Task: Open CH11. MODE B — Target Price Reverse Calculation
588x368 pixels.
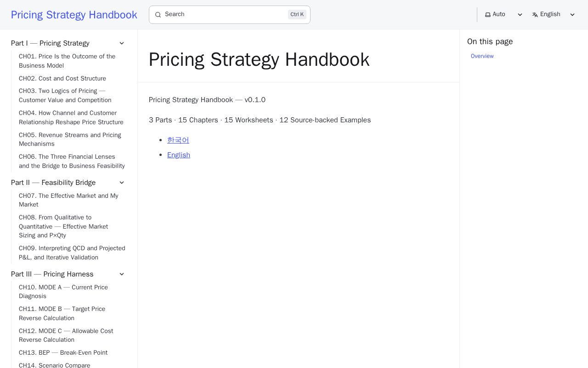Action: tap(72, 314)
